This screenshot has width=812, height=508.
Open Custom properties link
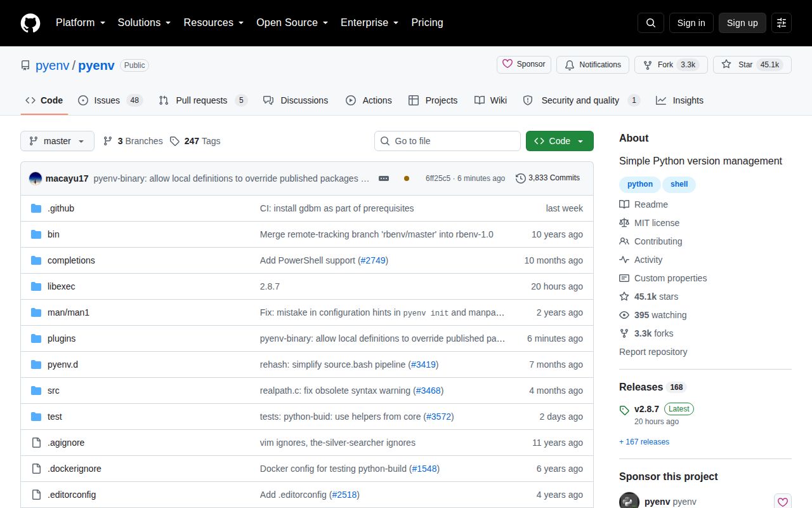pyautogui.click(x=663, y=278)
